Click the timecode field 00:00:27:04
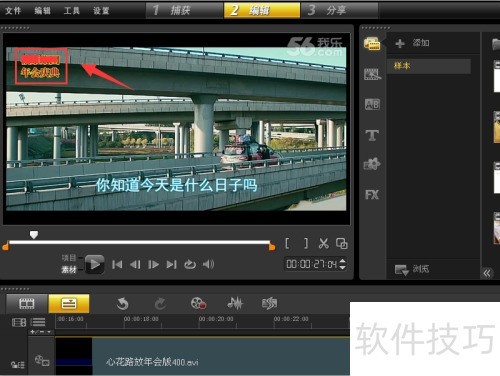Screen dimensions: 500x376 click(x=312, y=264)
